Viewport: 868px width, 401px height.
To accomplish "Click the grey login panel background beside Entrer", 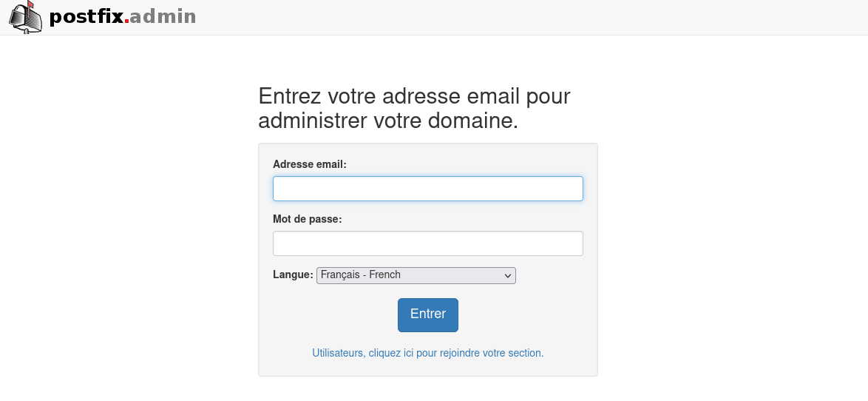I will click(532, 315).
